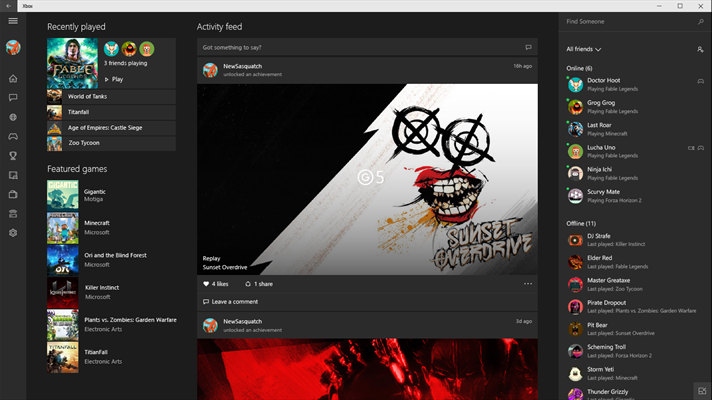Screen dimensions: 712x400
Task: Open the red achievement image below
Action: click(x=367, y=369)
